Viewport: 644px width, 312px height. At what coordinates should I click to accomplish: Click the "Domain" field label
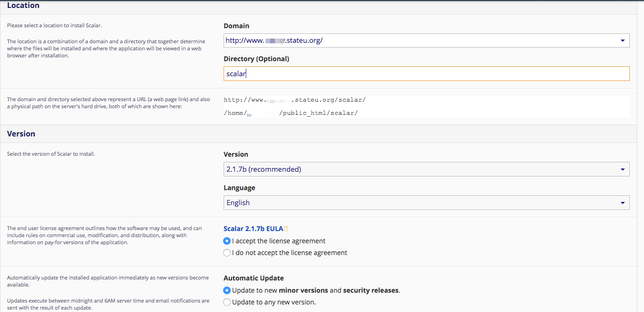[236, 26]
